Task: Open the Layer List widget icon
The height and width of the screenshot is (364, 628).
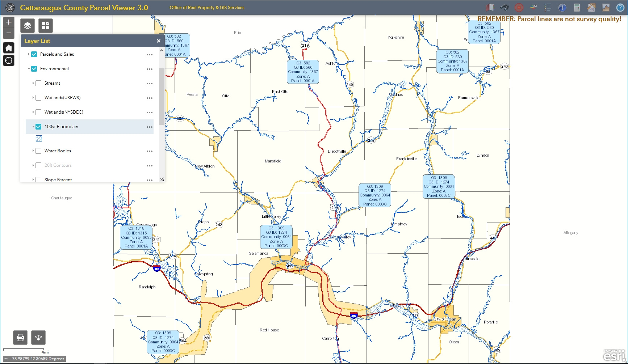Action: coord(27,25)
